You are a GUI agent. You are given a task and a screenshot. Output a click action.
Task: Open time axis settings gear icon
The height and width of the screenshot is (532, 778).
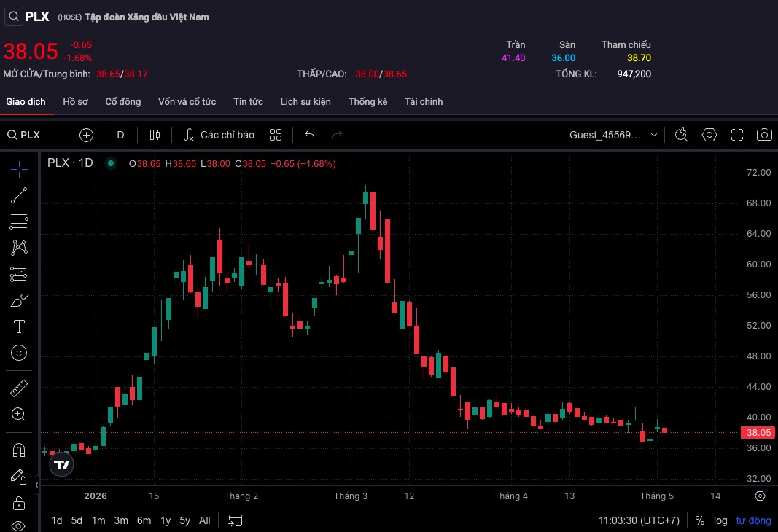pyautogui.click(x=760, y=496)
